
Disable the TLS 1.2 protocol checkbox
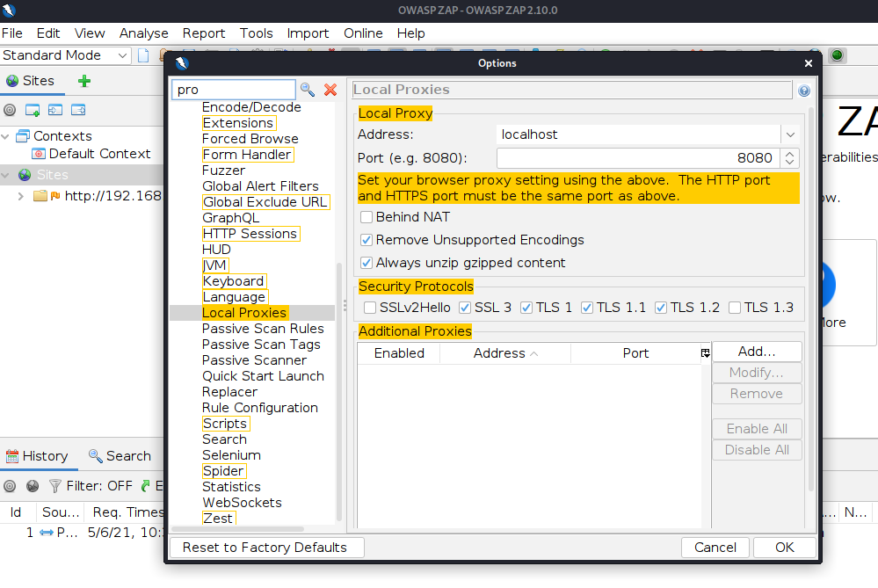(x=661, y=308)
